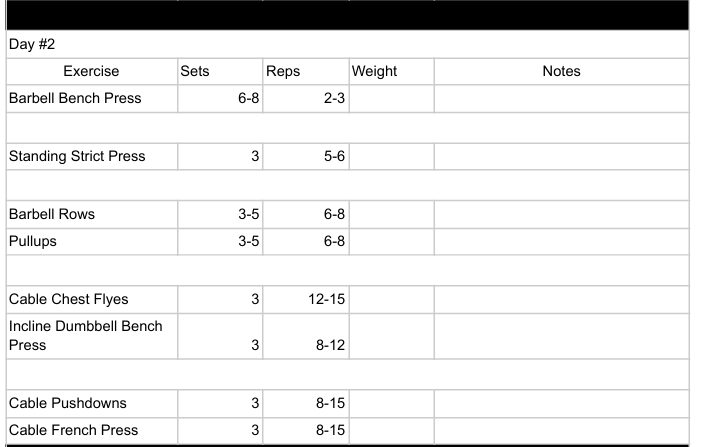
Task: Select the Weight cell for Barbell Bench Press
Action: click(390, 98)
